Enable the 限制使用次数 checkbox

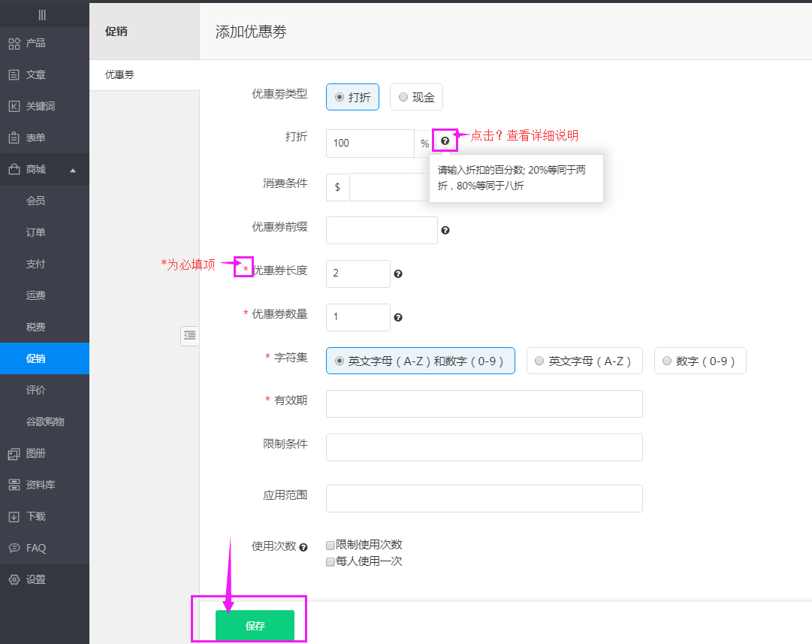(x=329, y=544)
